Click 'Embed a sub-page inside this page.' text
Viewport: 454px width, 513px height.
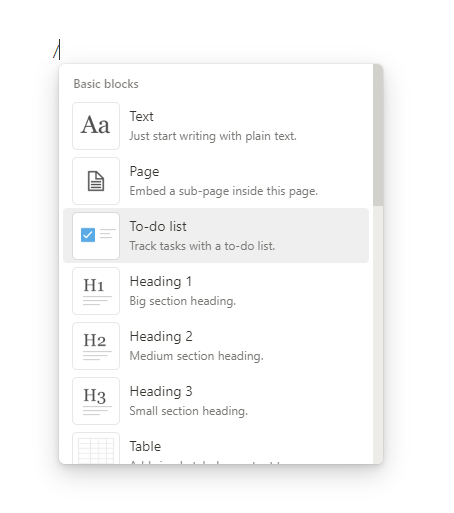click(x=224, y=191)
